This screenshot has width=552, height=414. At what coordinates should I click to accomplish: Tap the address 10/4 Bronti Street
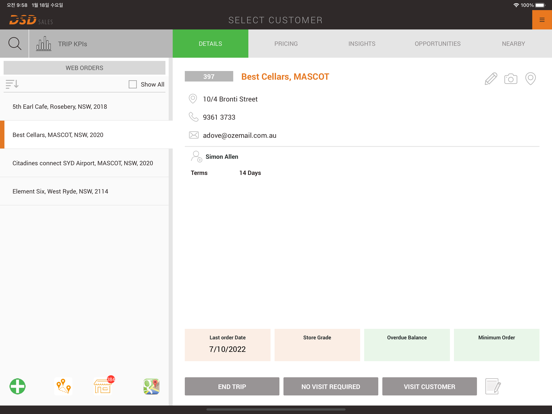coord(230,99)
